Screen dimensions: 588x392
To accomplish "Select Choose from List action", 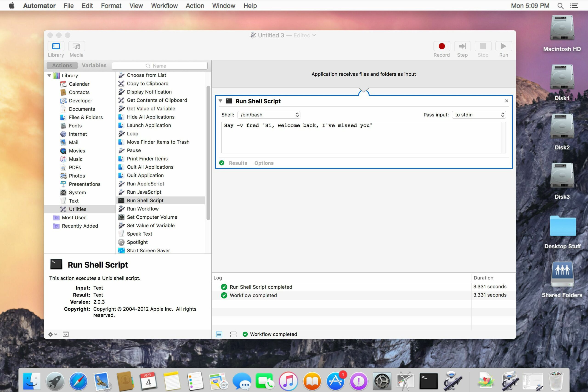I will click(147, 75).
